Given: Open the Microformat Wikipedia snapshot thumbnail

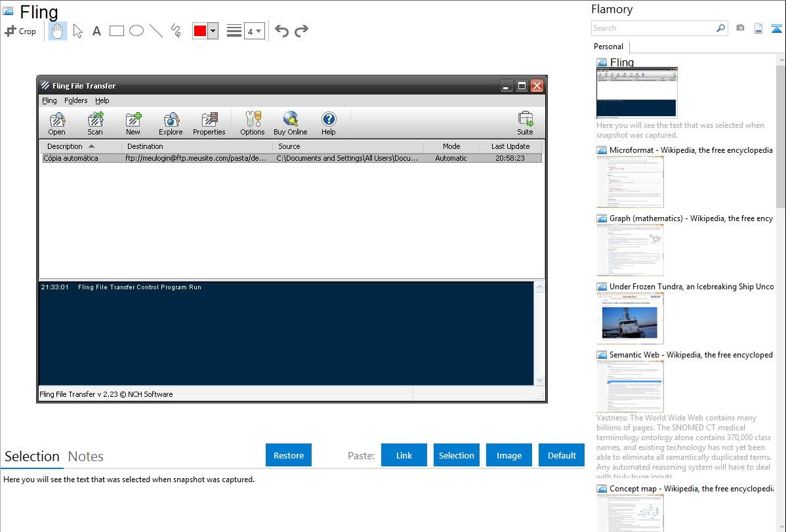Looking at the screenshot, I should coord(630,182).
